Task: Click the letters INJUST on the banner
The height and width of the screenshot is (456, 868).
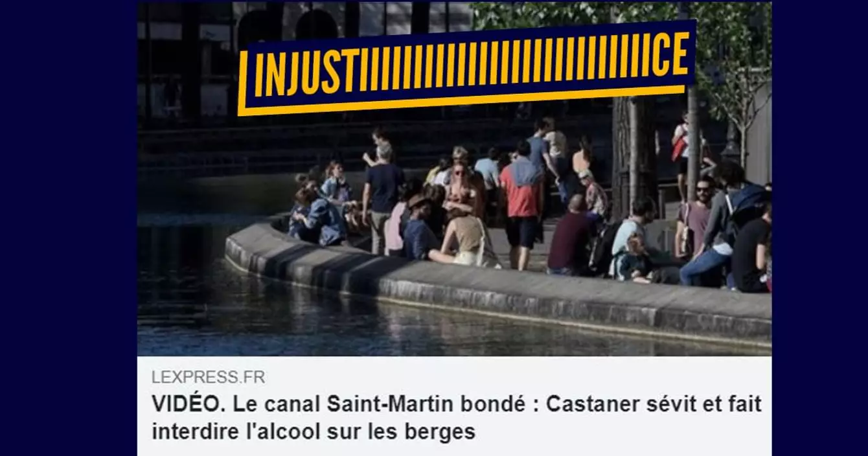Action: click(x=306, y=72)
